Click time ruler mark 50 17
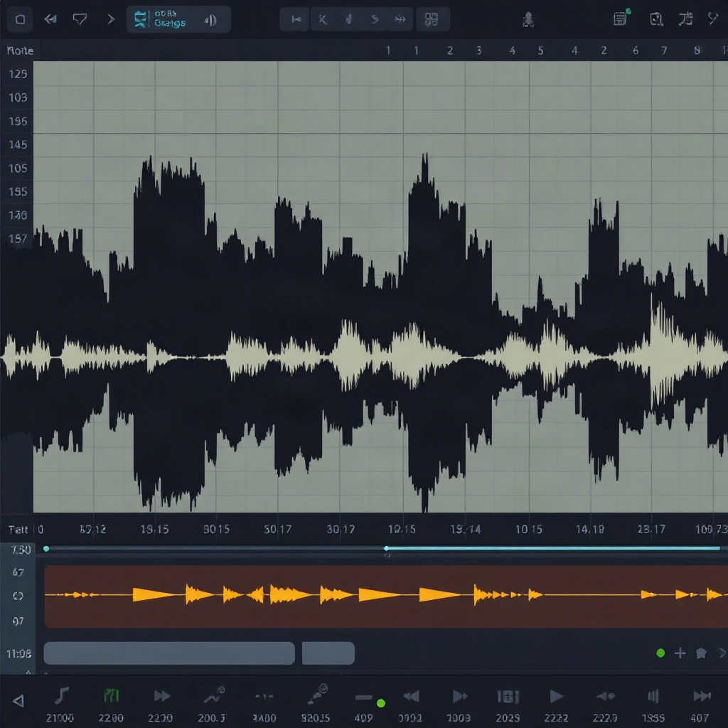This screenshot has width=728, height=728. pyautogui.click(x=278, y=529)
